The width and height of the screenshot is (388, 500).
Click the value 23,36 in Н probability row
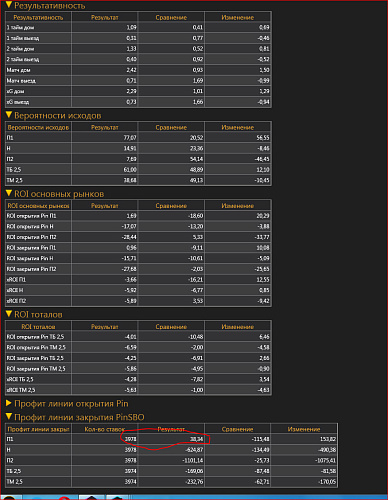point(196,148)
